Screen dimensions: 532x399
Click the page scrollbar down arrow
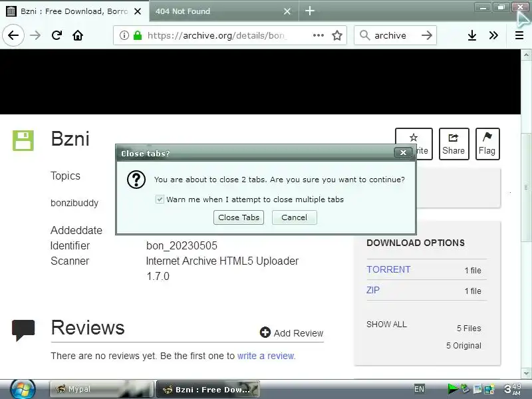click(x=526, y=374)
